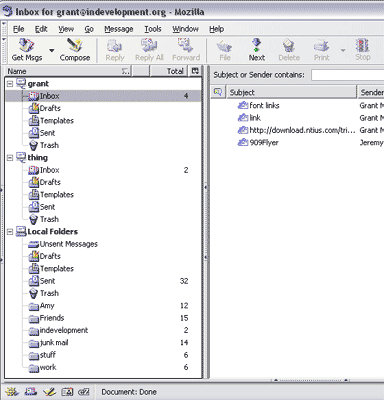Select the Amy folder
Viewport: 384px width, 400px height.
point(103,306)
